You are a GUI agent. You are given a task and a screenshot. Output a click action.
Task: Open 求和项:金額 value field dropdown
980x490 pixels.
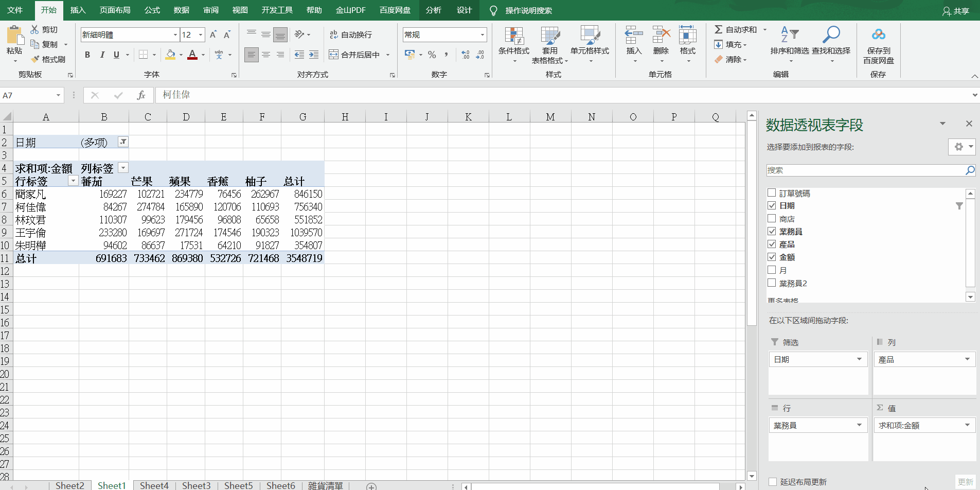coord(967,425)
